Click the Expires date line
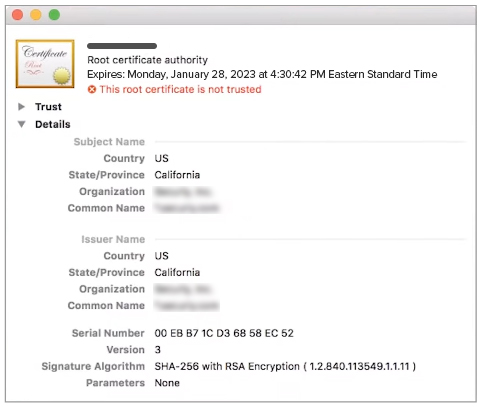This screenshot has width=482, height=407. click(262, 74)
